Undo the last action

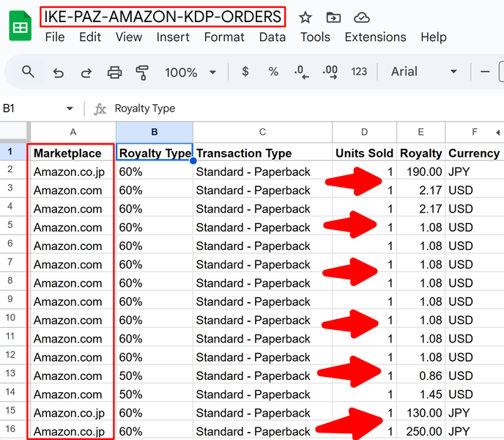pyautogui.click(x=59, y=72)
